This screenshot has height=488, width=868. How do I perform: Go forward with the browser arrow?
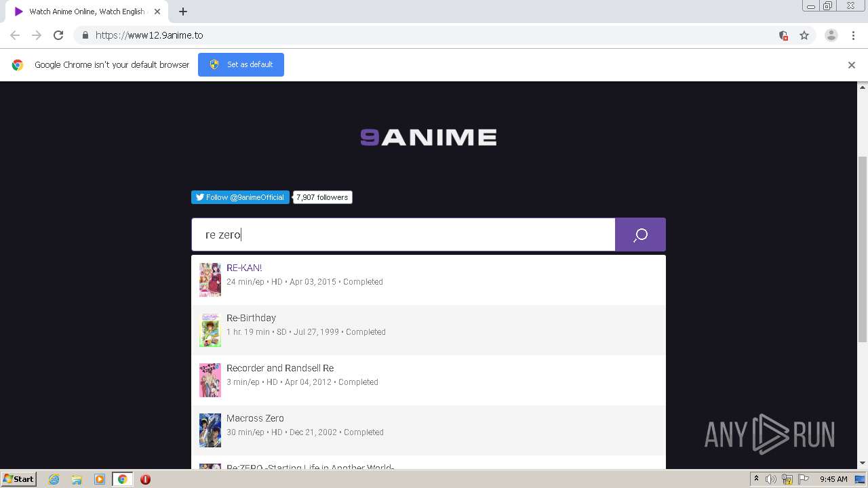coord(37,35)
